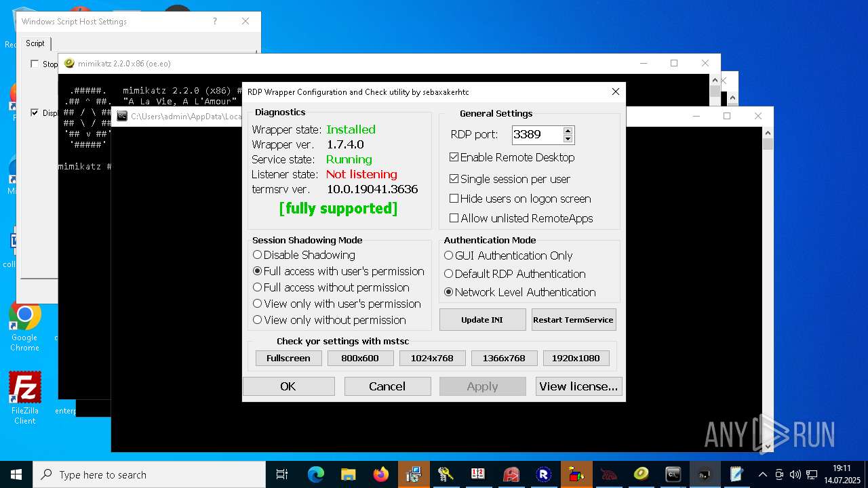Launch Firefox from the taskbar

[x=381, y=474]
